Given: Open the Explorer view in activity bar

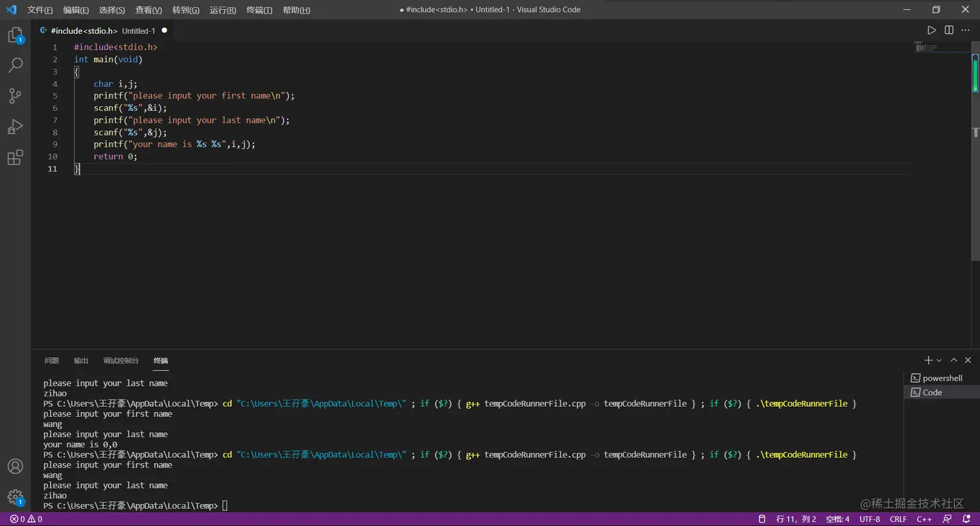Looking at the screenshot, I should 15,35.
